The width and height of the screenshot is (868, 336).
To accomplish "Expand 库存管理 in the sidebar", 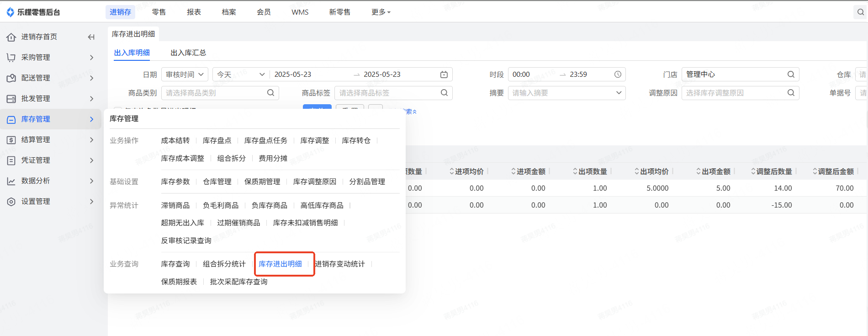I will [x=50, y=119].
